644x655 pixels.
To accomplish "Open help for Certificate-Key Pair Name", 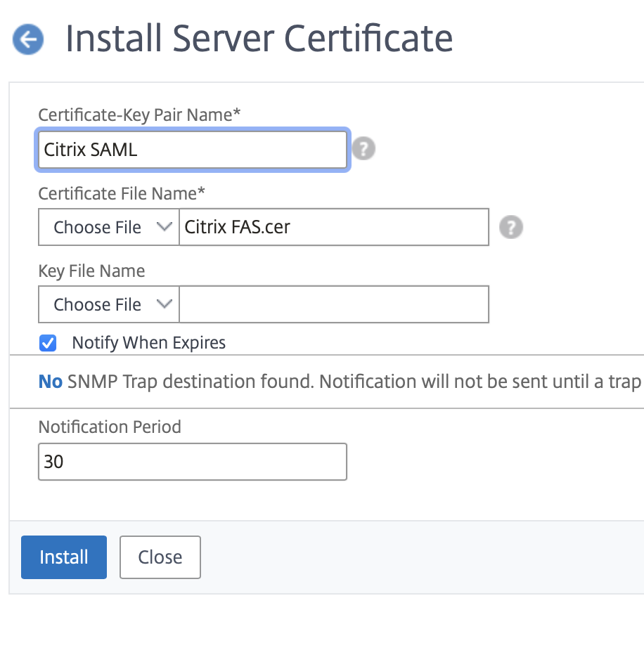I will (x=363, y=149).
